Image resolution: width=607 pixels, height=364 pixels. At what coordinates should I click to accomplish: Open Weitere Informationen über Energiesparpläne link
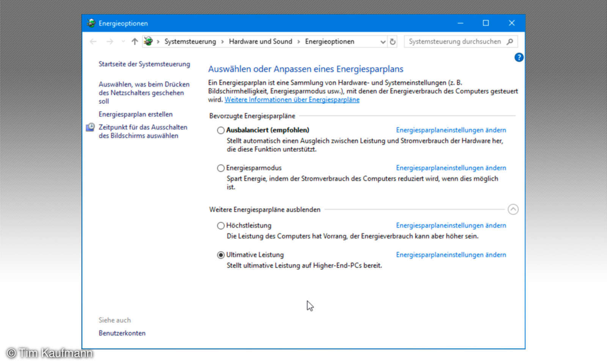(x=292, y=99)
